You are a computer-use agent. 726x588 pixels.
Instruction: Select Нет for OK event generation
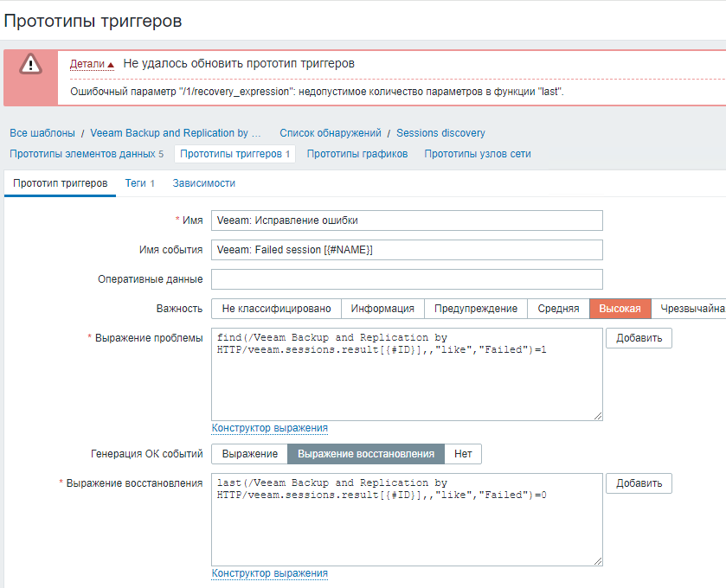pos(463,454)
